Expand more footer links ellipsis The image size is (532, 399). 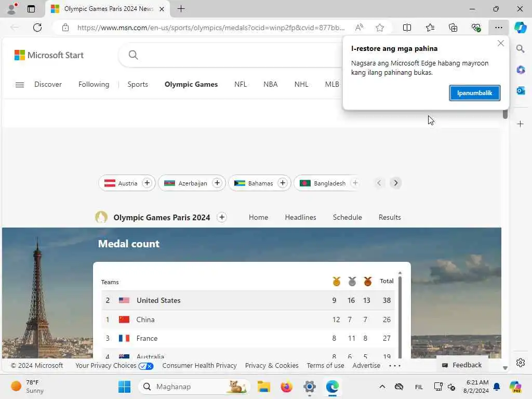(x=395, y=366)
